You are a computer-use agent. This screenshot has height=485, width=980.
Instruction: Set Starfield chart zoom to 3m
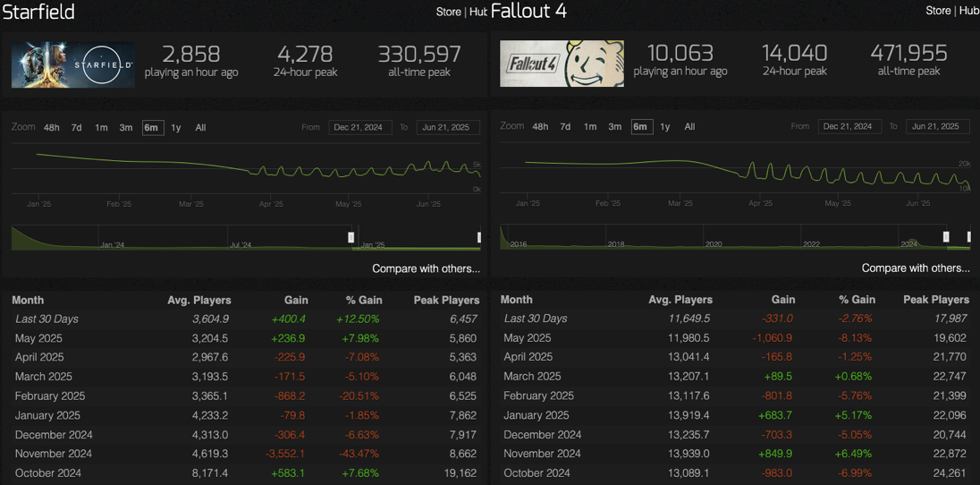tap(126, 128)
